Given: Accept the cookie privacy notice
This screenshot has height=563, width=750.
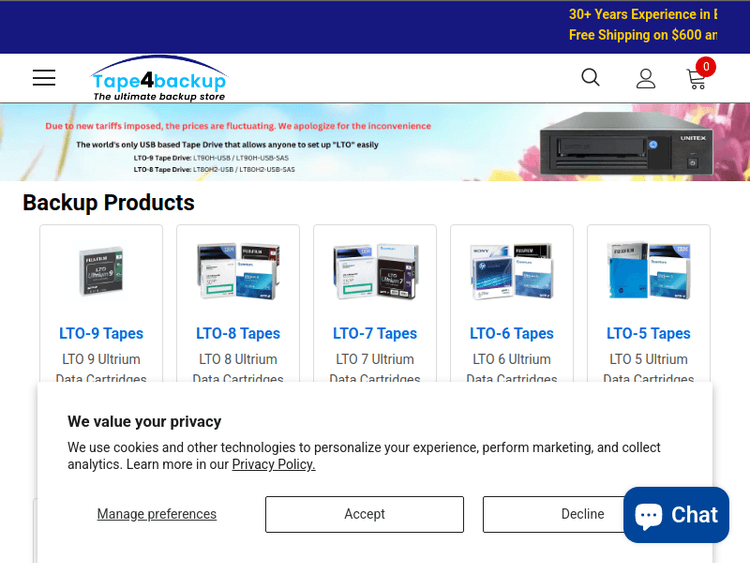Looking at the screenshot, I should click(x=364, y=514).
